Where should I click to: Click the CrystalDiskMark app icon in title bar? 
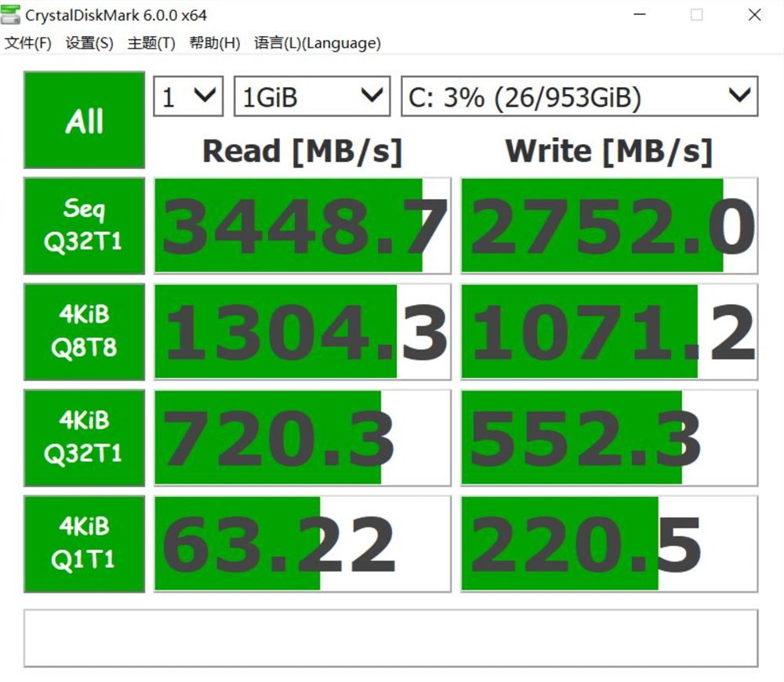tap(10, 14)
